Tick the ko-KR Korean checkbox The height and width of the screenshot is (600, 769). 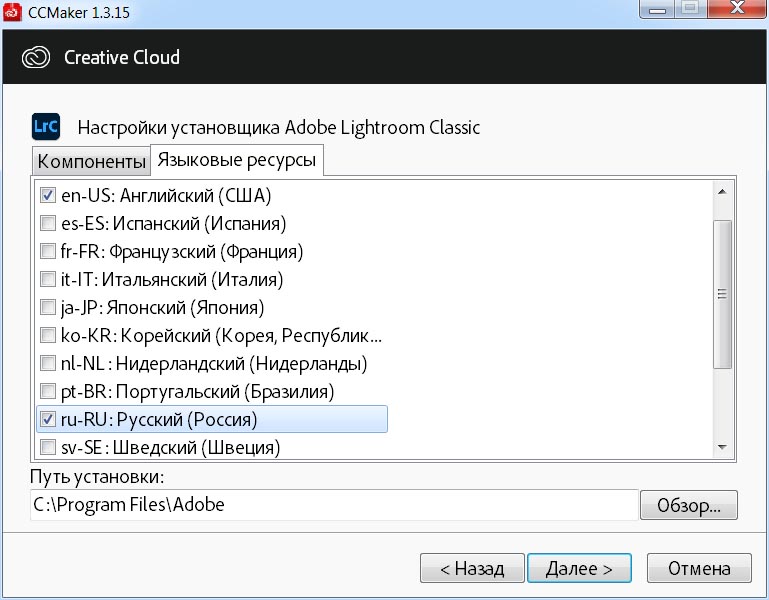(48, 335)
